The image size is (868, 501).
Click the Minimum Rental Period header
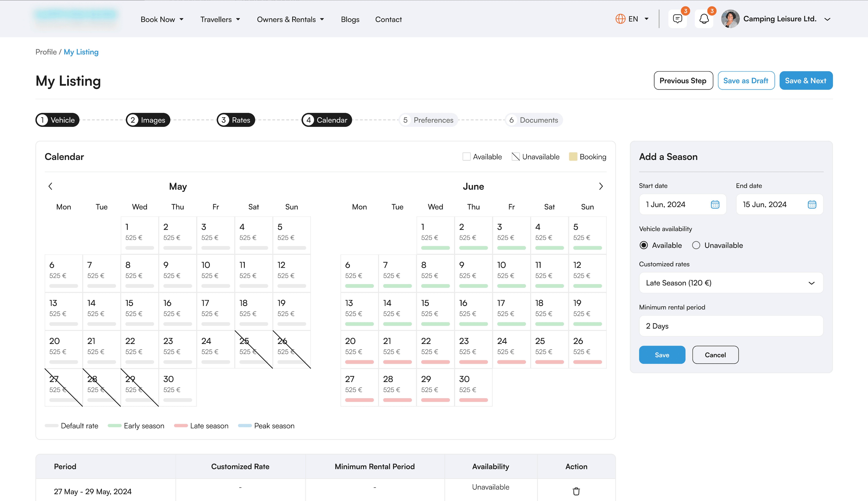(375, 467)
